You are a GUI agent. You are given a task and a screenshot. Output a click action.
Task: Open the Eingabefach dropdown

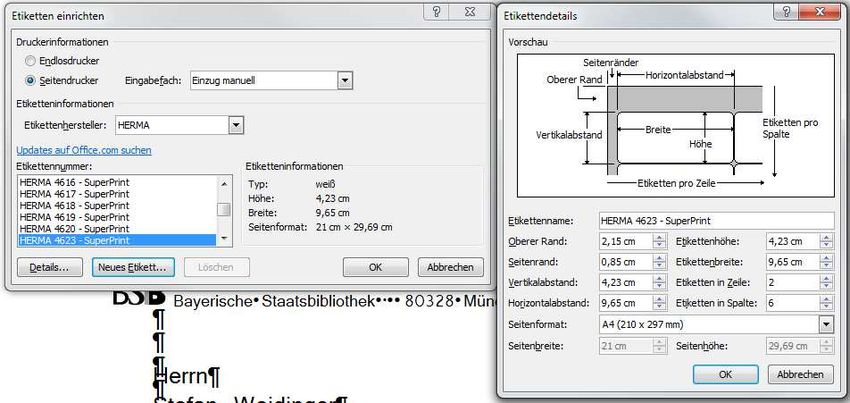tap(344, 81)
